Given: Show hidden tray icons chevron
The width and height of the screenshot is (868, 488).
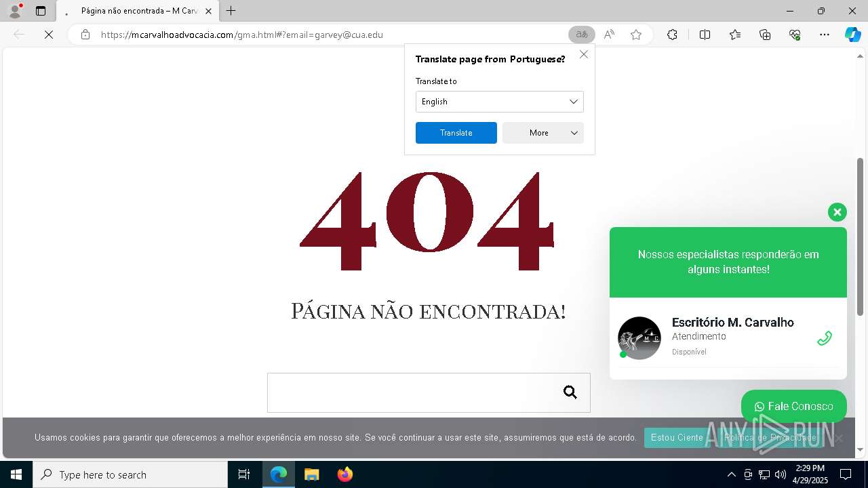Looking at the screenshot, I should coord(731,474).
